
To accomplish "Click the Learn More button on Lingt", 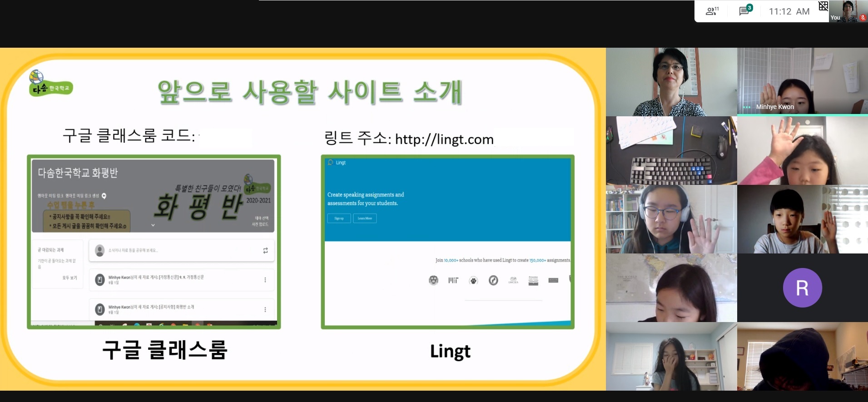I will pyautogui.click(x=365, y=218).
